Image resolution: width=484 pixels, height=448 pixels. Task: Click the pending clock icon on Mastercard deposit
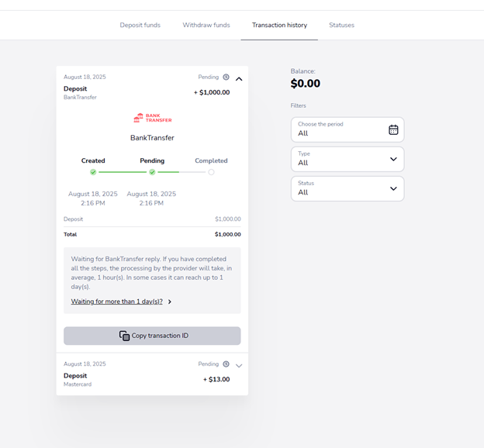[226, 364]
